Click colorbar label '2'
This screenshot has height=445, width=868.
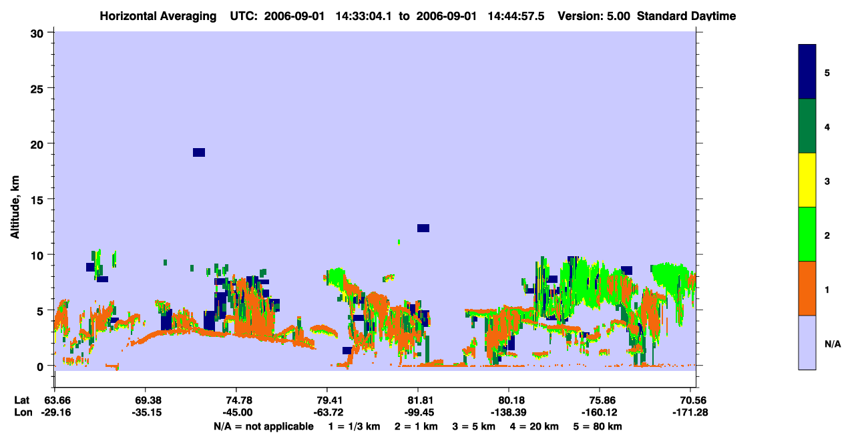pos(827,236)
